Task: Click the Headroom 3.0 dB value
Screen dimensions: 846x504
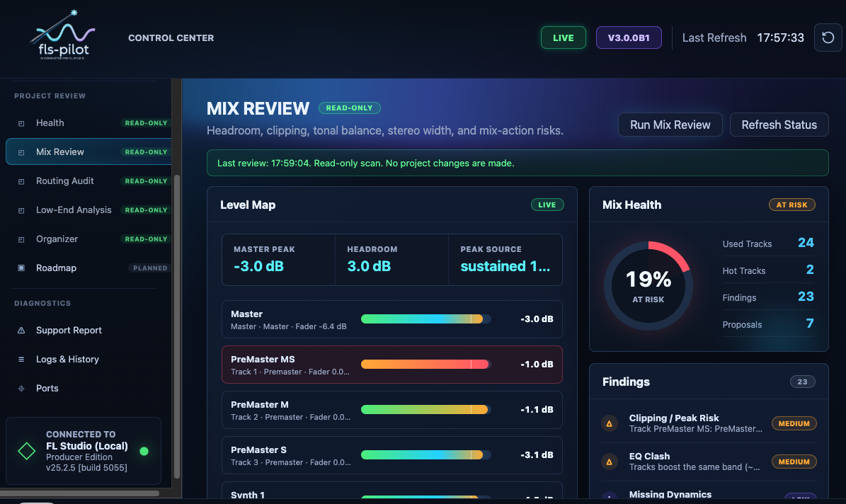Action: click(x=369, y=266)
